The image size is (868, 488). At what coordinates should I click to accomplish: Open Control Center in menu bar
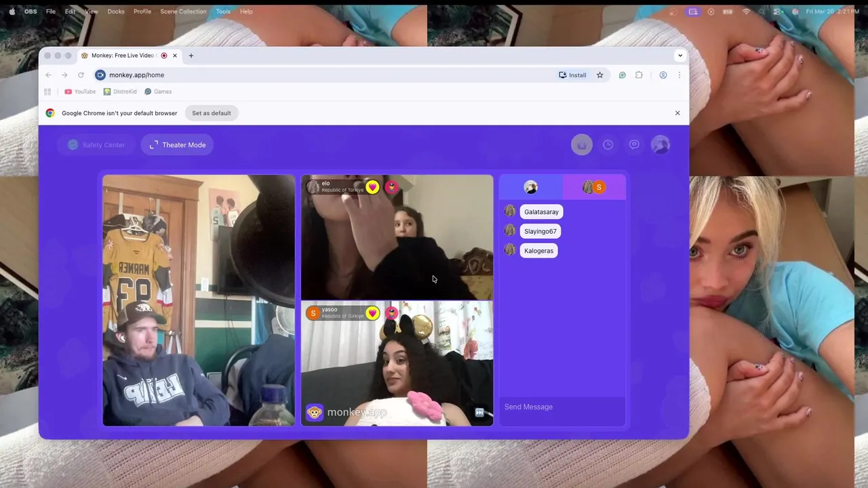point(778,12)
